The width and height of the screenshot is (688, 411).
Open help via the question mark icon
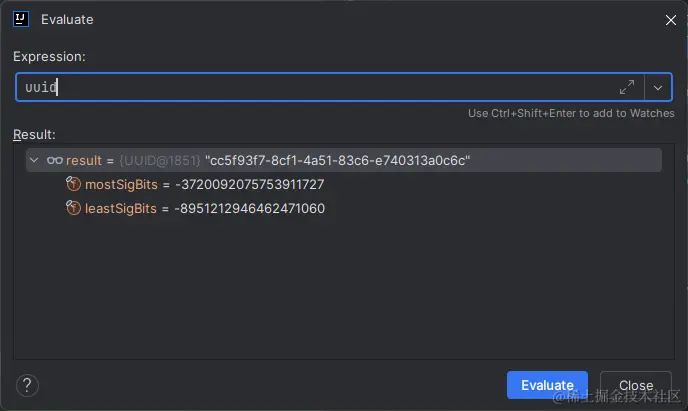click(27, 386)
